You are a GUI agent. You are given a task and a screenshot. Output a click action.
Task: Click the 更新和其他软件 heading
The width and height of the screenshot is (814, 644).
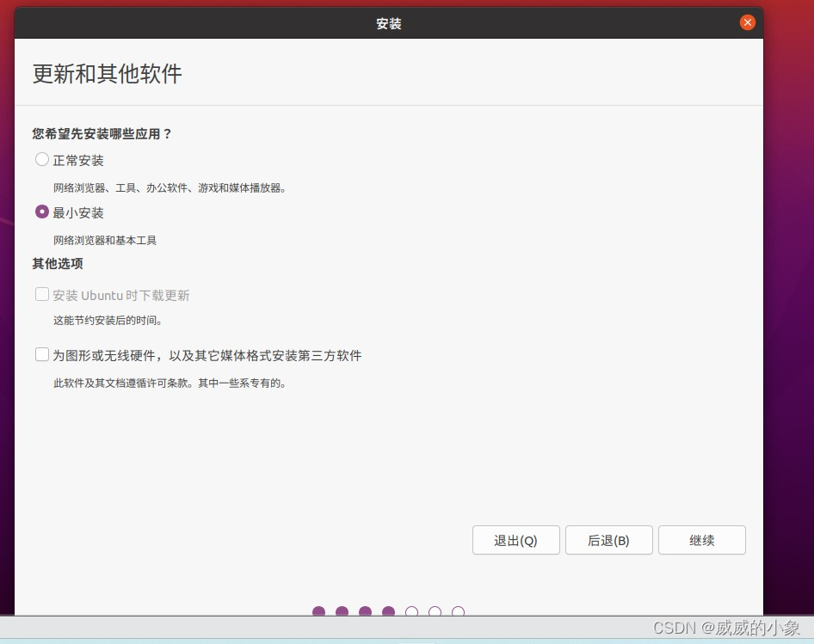coord(107,75)
